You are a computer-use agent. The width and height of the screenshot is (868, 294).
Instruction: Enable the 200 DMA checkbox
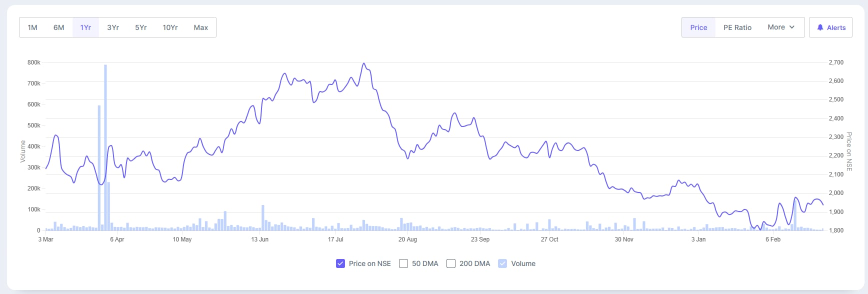tap(451, 263)
